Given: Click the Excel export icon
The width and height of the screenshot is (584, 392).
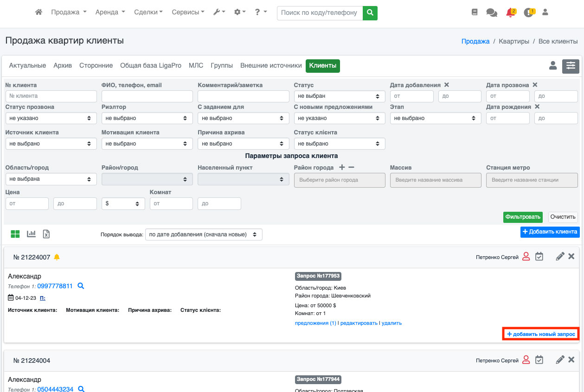Looking at the screenshot, I should [x=46, y=234].
